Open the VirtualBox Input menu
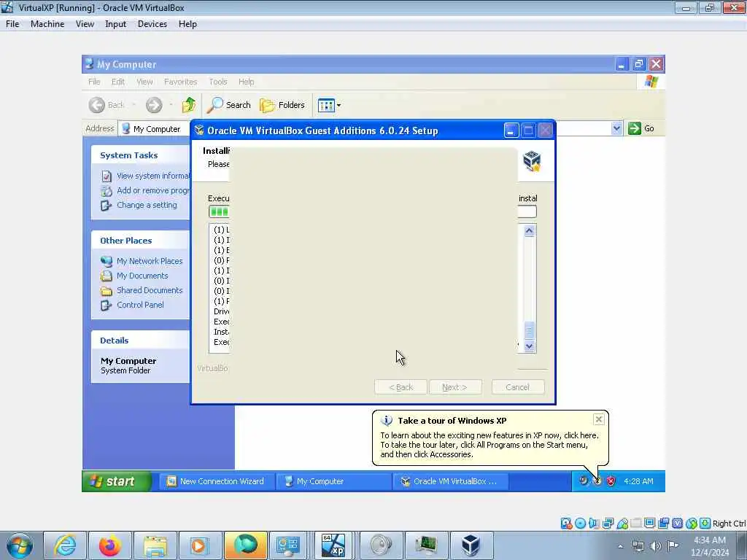This screenshot has height=560, width=747. click(x=115, y=24)
